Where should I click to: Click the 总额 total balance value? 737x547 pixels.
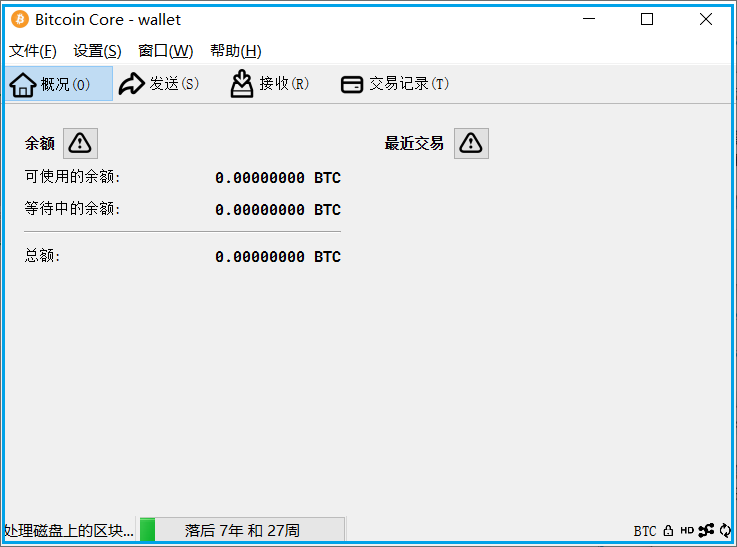coord(278,257)
